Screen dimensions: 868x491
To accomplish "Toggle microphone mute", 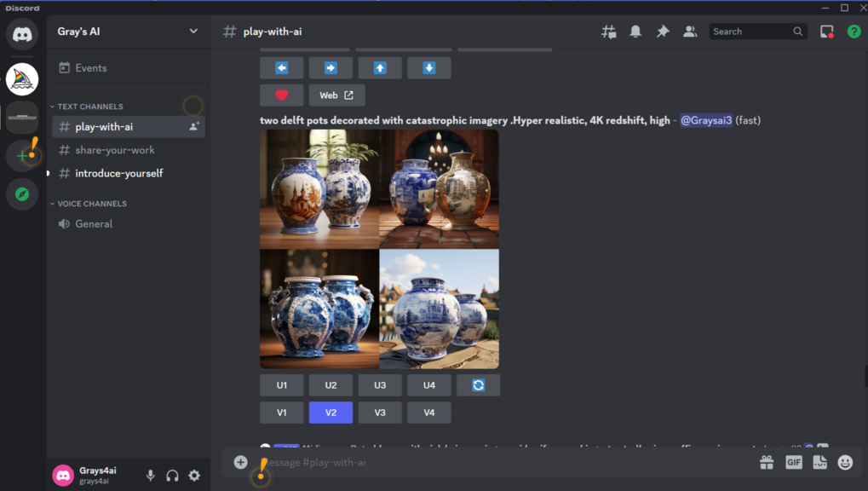I will click(x=151, y=476).
